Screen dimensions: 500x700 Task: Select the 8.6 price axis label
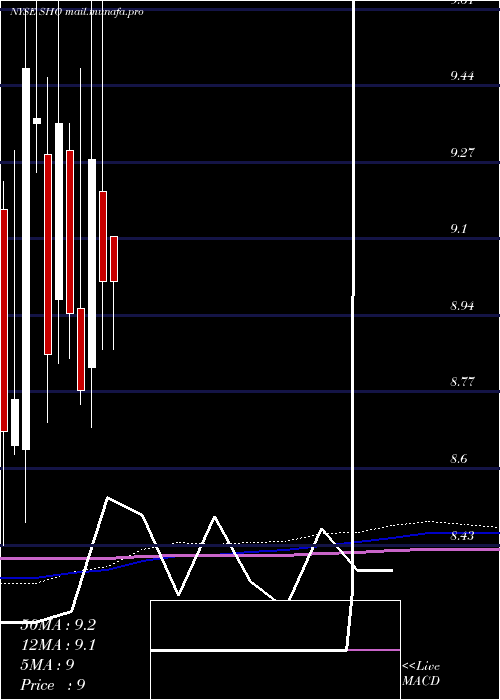(x=458, y=459)
